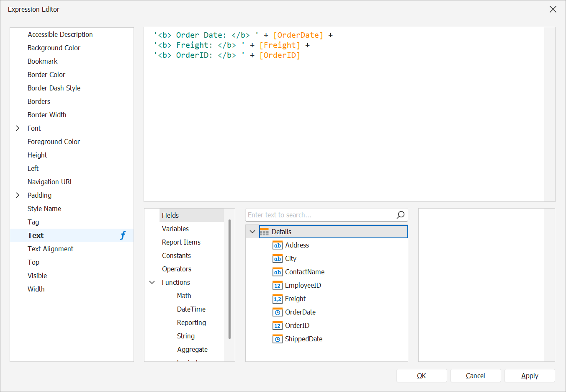Click the magnifier icon in the search box
Viewport: 566px width, 392px height.
click(400, 214)
